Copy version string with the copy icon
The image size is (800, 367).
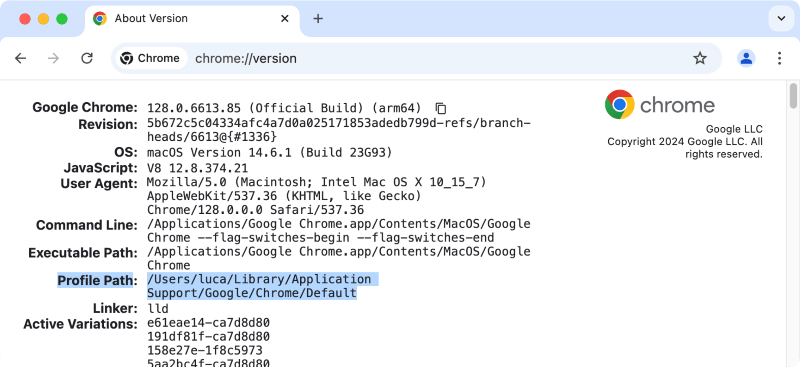point(441,108)
